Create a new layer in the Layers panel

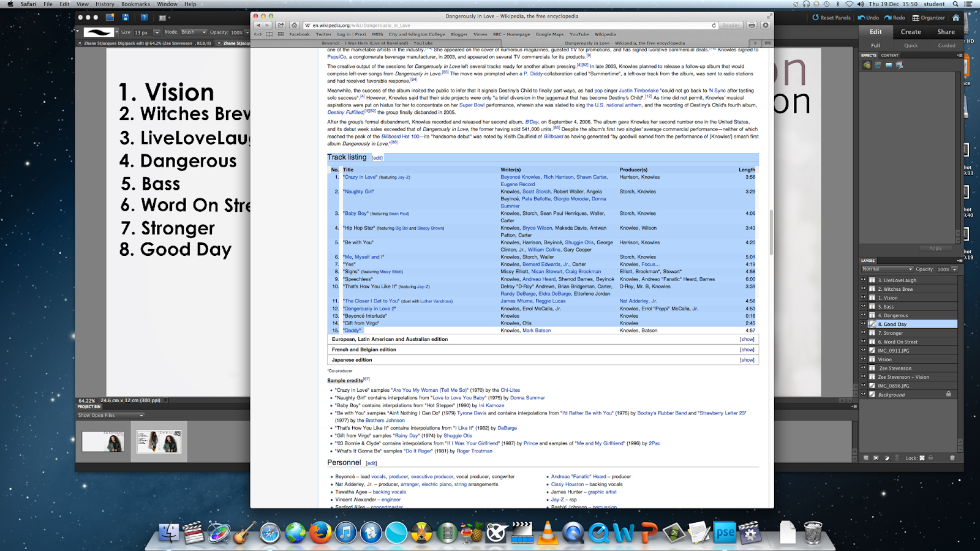point(865,458)
